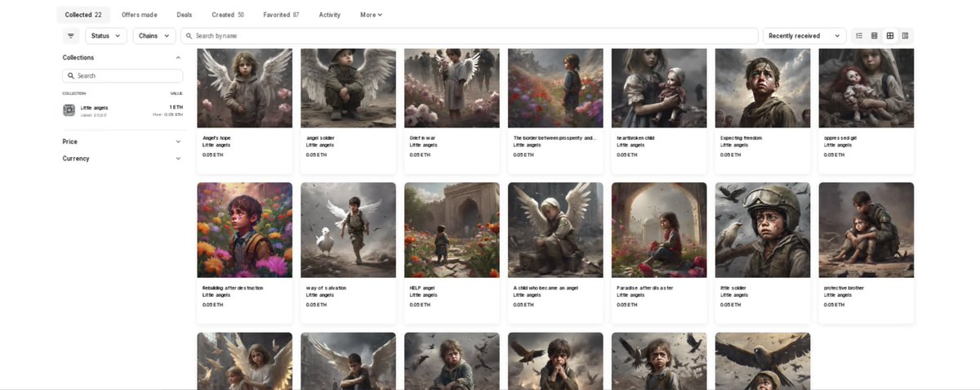Expand the Currency filter section

122,159
